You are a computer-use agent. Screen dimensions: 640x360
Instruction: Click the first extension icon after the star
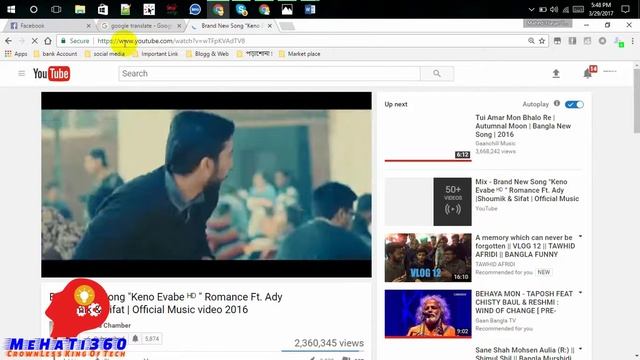click(557, 41)
